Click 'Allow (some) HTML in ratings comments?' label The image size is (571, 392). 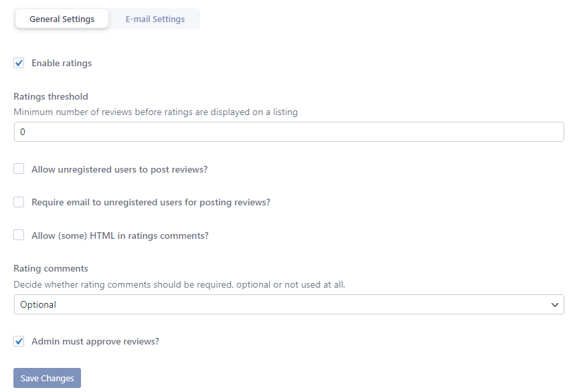click(120, 235)
